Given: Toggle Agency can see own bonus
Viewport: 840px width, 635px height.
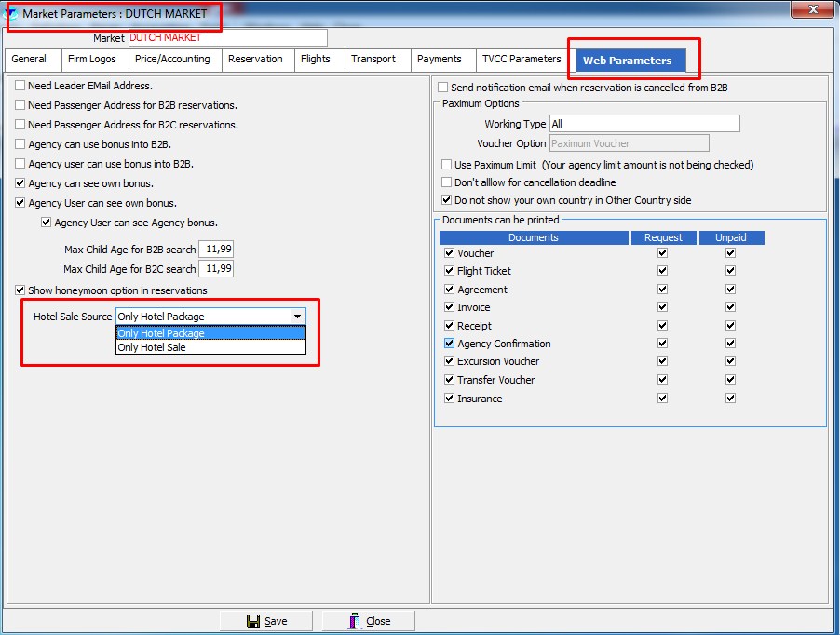Looking at the screenshot, I should click(x=20, y=183).
